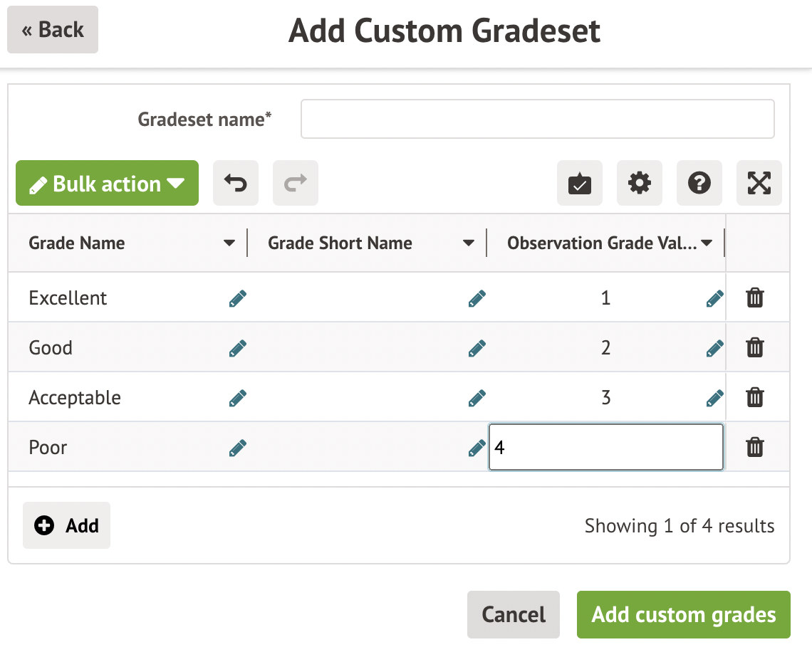Remove the Acceptable grade row
The width and height of the screenshot is (812, 652).
pyautogui.click(x=754, y=397)
